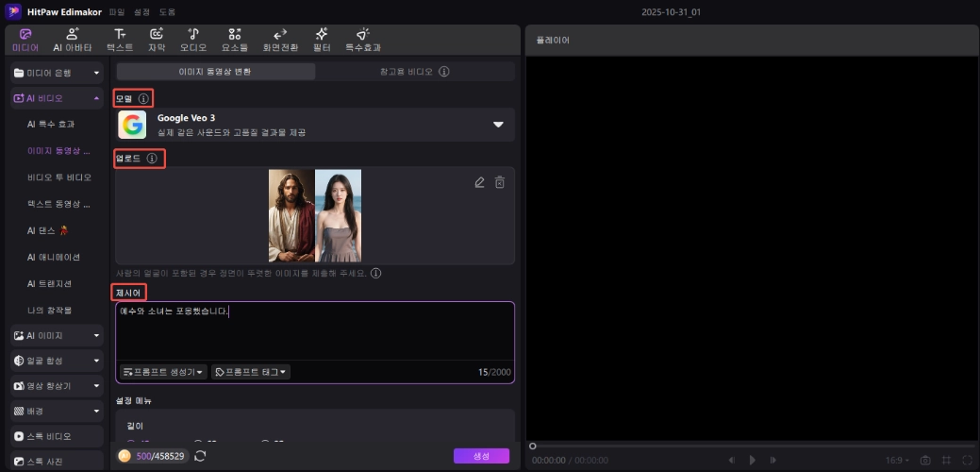Collapse the AI 비디오 sidebar section
Screen dimensions: 980x472
click(x=96, y=98)
